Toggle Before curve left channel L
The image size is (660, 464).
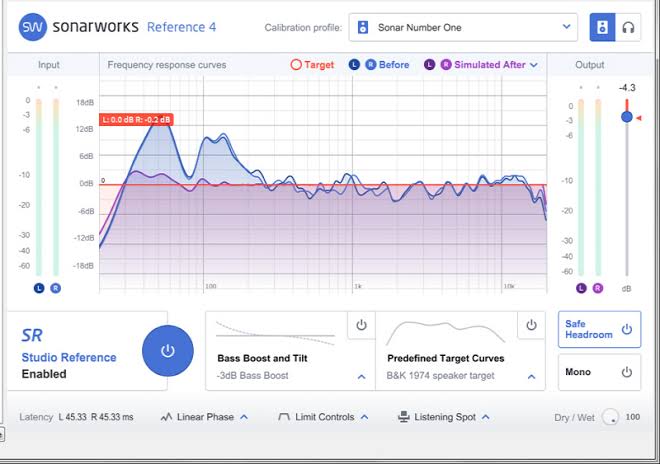coord(354,64)
